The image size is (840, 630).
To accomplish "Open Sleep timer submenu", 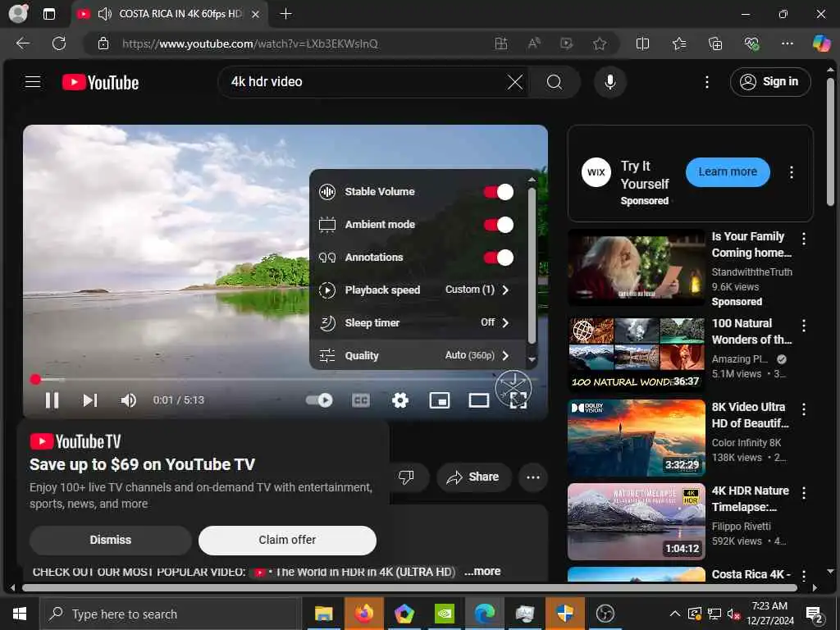I will (418, 322).
